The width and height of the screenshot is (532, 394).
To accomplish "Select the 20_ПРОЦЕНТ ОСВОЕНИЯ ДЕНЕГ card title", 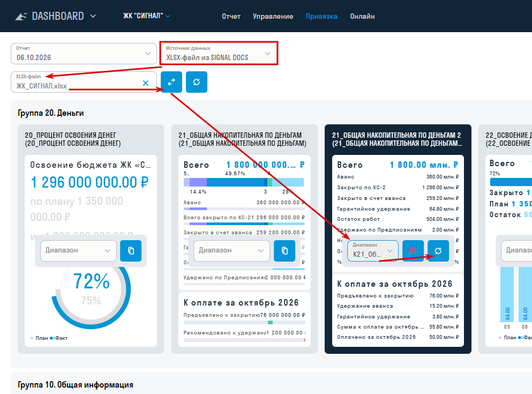I will [73, 139].
